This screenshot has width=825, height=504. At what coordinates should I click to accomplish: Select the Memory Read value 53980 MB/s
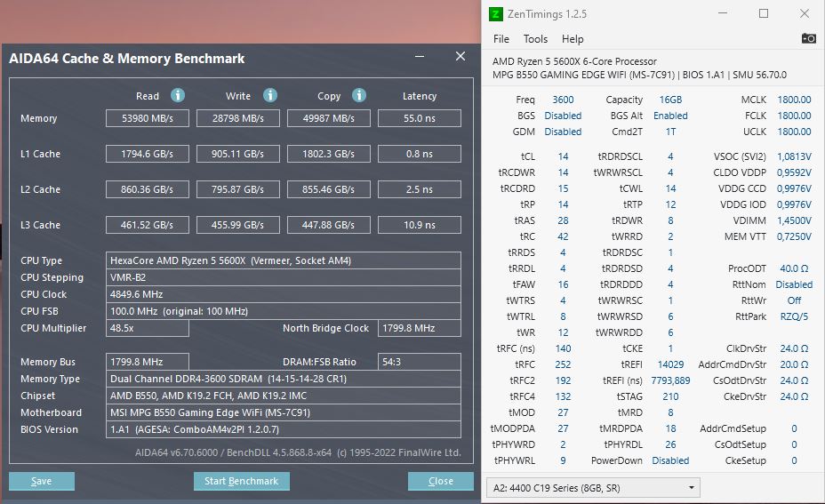coord(148,118)
